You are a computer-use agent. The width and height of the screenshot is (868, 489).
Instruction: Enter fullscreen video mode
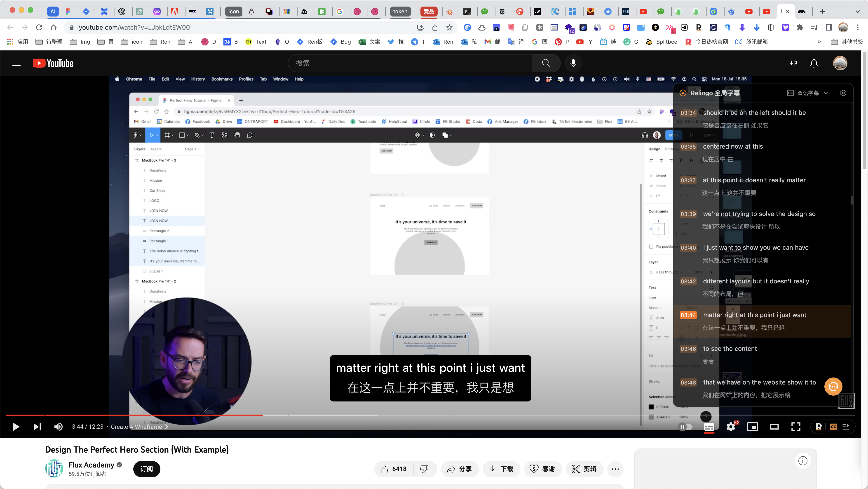(795, 427)
